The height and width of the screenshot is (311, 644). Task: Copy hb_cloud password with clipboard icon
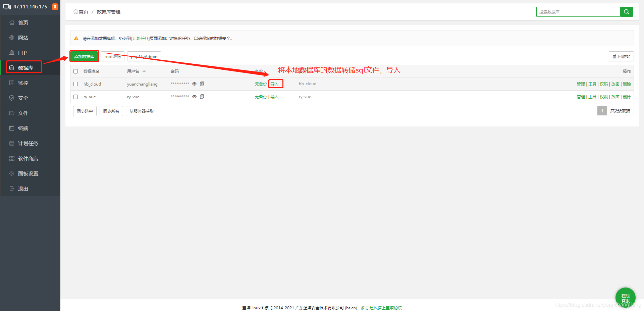click(202, 84)
